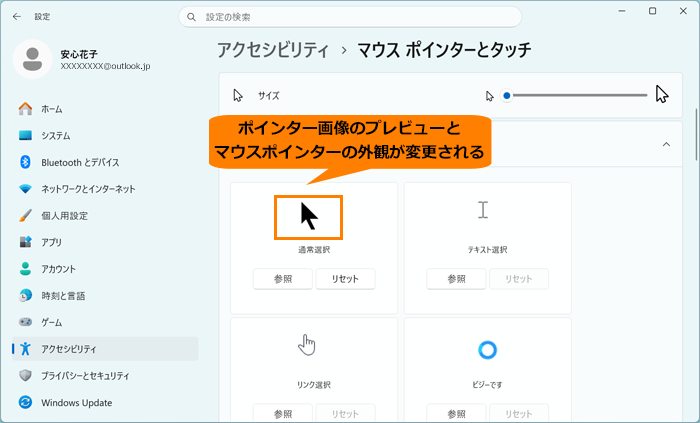700x423 pixels.
Task: Collapse the pointer section chevron
Action: [x=666, y=145]
